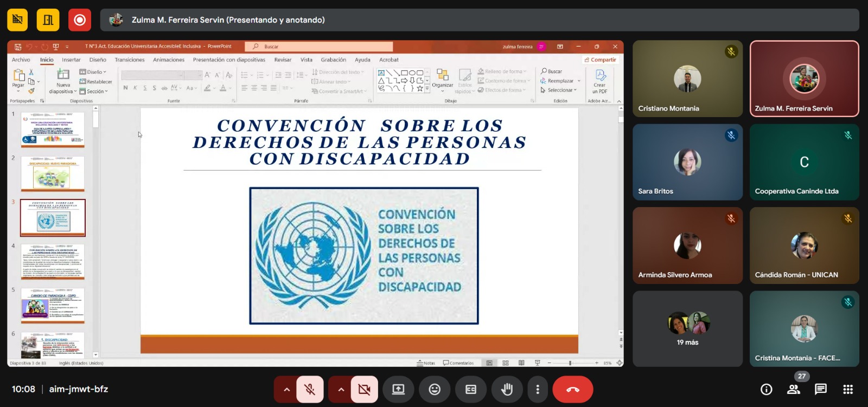Open the emoji reactions button
The height and width of the screenshot is (407, 868).
tap(435, 389)
